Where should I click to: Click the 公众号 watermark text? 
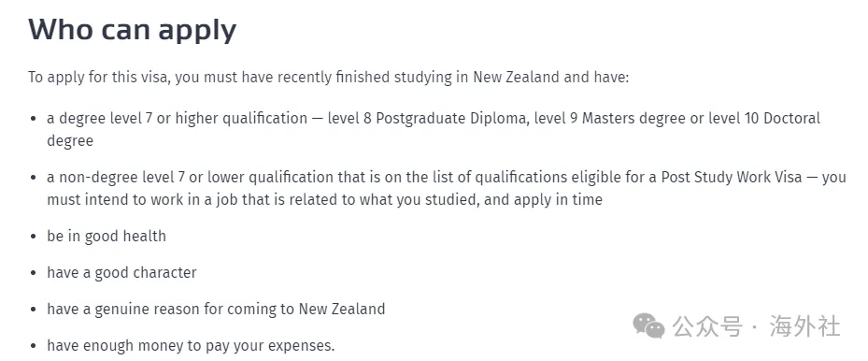707,326
